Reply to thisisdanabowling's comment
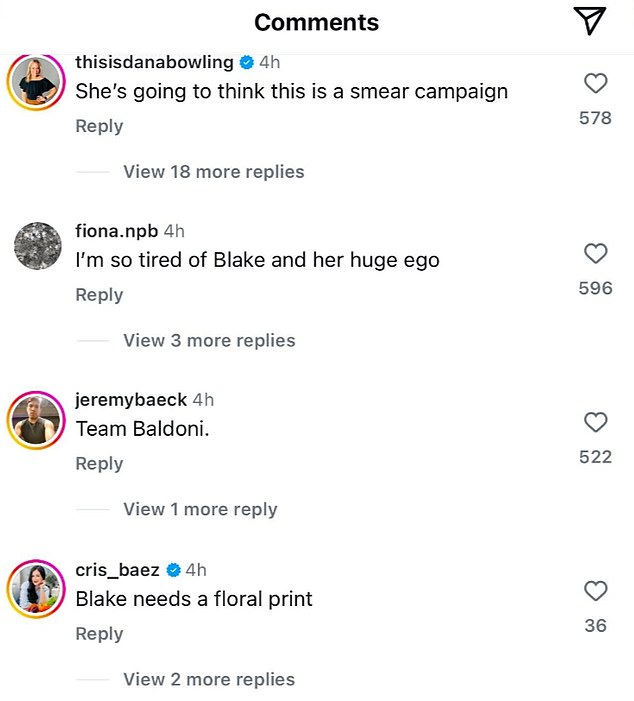The height and width of the screenshot is (701, 634). pos(99,126)
